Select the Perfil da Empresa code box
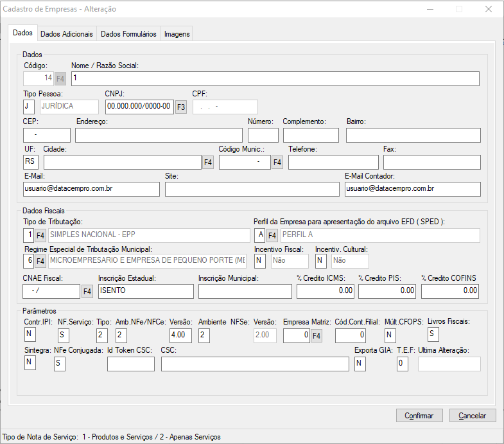The image size is (504, 444). tap(260, 236)
